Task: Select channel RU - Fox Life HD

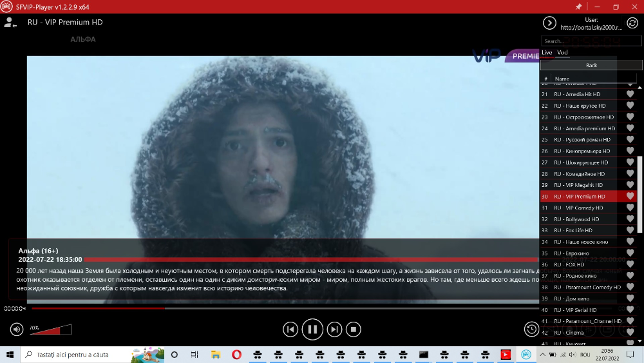Action: 588,230
